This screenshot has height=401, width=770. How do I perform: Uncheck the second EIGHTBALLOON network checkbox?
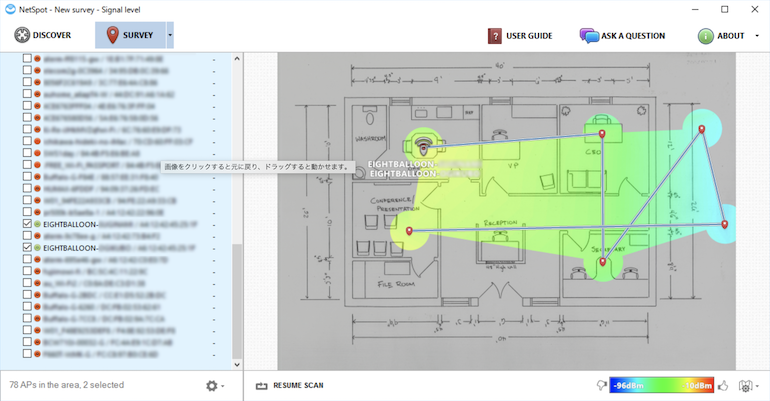tap(27, 247)
